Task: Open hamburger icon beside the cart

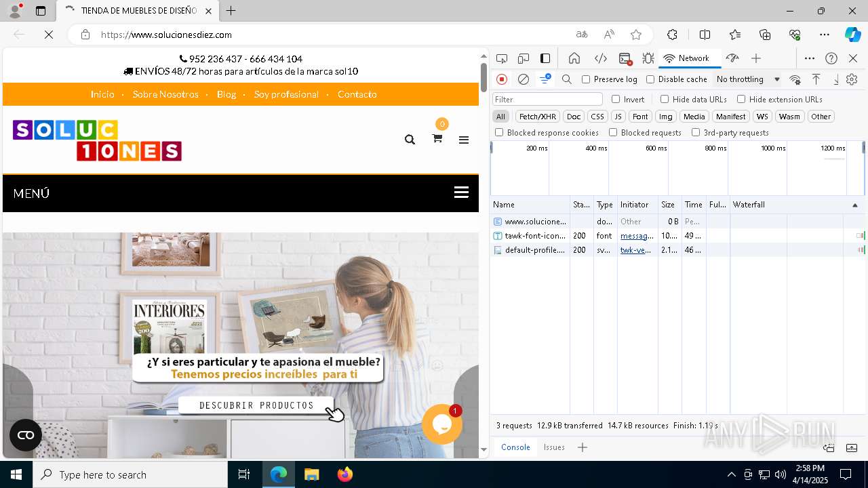Action: pos(464,140)
